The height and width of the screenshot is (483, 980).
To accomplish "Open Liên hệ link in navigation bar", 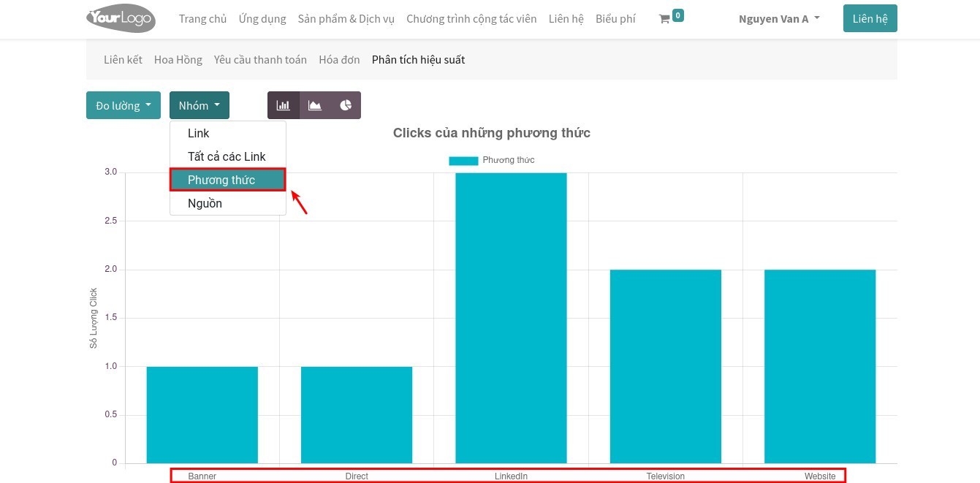I will coord(566,19).
